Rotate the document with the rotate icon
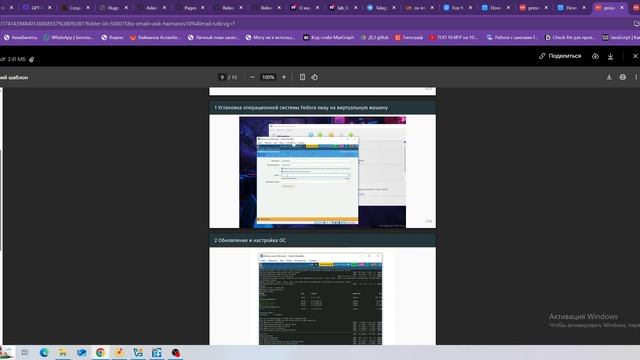Viewport: 640px width, 360px height. pyautogui.click(x=314, y=77)
